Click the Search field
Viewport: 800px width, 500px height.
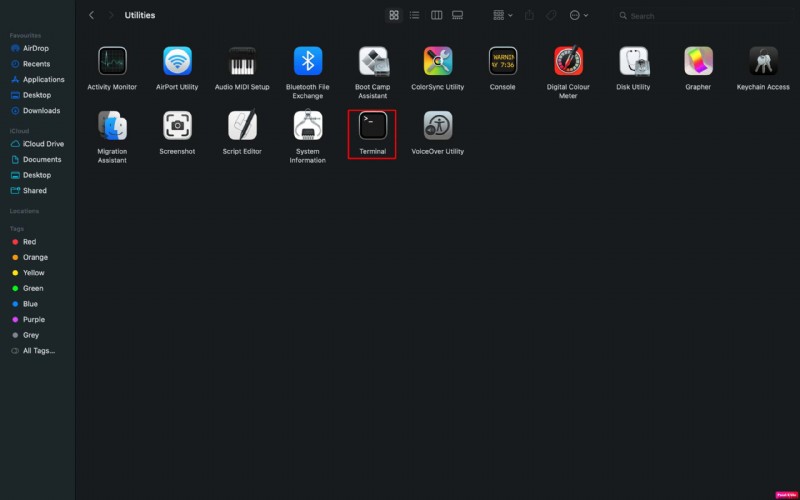(x=704, y=16)
